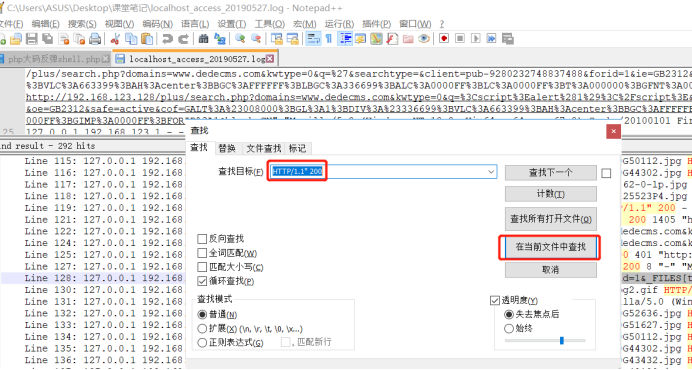The width and height of the screenshot is (692, 370).
Task: Enable the 反向查找 checkbox
Action: (202, 239)
